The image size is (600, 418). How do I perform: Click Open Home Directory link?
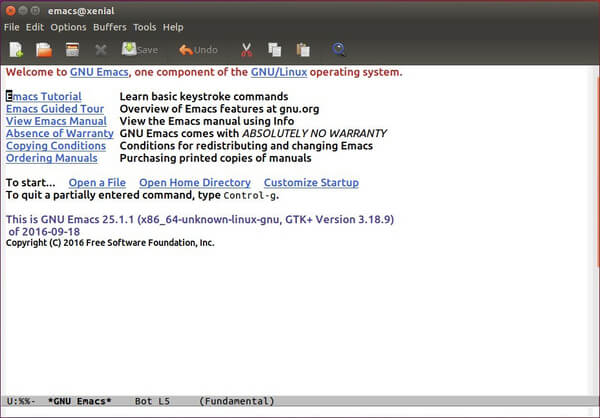[195, 183]
